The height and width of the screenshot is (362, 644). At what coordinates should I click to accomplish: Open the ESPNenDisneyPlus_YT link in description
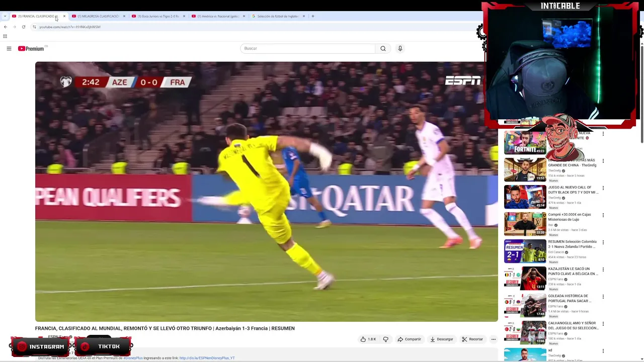[x=207, y=358]
